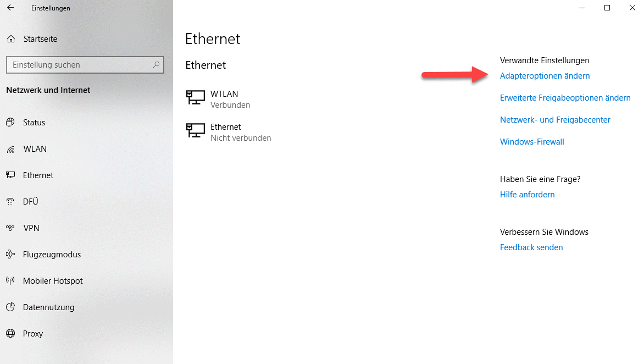Click the back arrow icon
The height and width of the screenshot is (364, 644).
pos(10,8)
